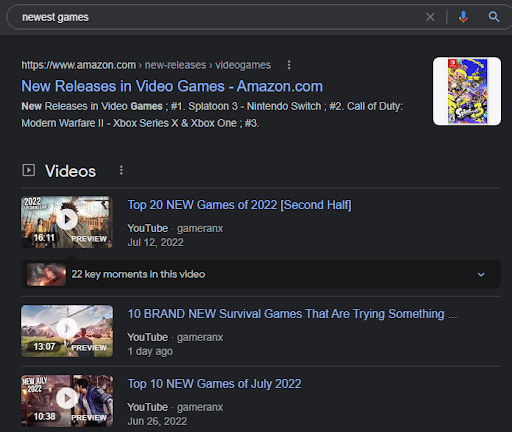Click the magnifying glass search icon
This screenshot has width=512, height=432.
pos(494,17)
